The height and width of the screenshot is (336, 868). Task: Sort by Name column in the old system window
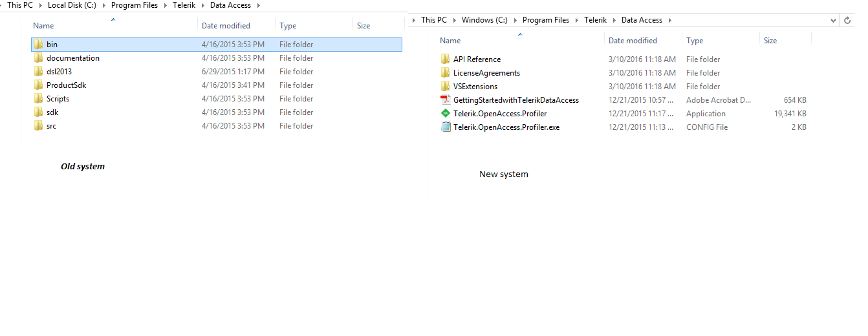coord(43,26)
